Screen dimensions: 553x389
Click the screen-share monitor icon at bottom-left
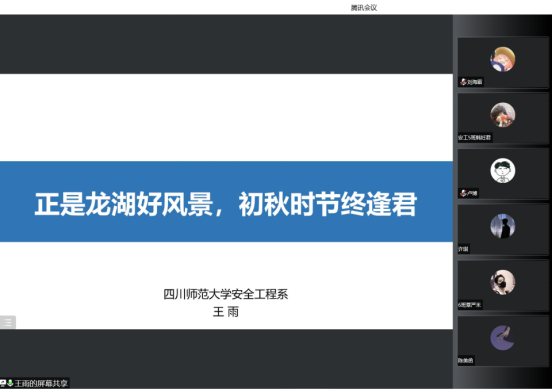click(3, 383)
